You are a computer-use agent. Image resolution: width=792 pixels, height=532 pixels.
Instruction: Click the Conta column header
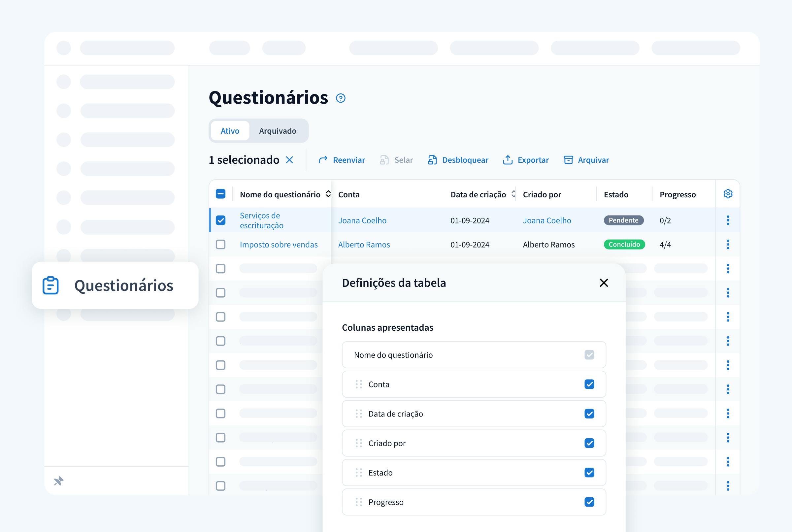[x=349, y=194]
